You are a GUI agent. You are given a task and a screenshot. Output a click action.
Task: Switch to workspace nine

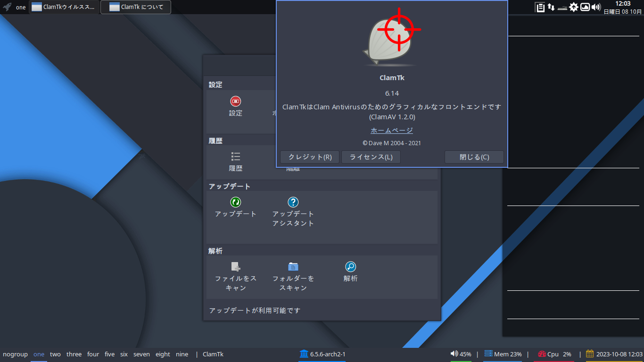point(182,354)
